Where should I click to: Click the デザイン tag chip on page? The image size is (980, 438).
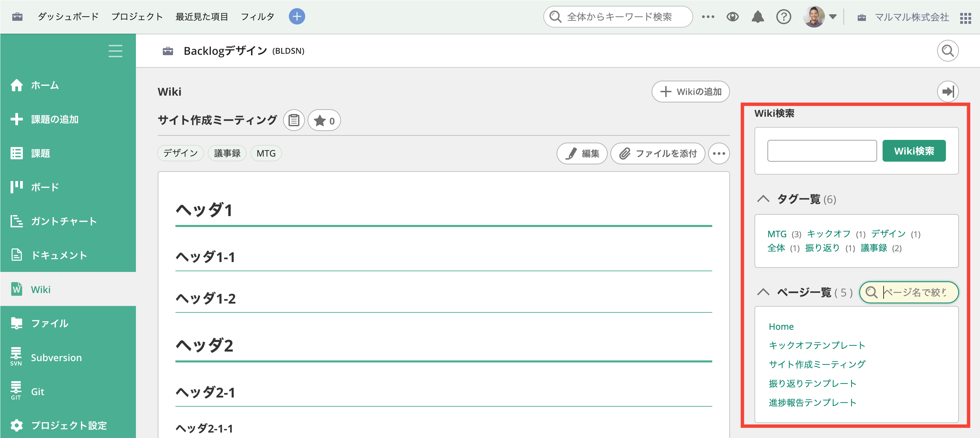pos(180,153)
